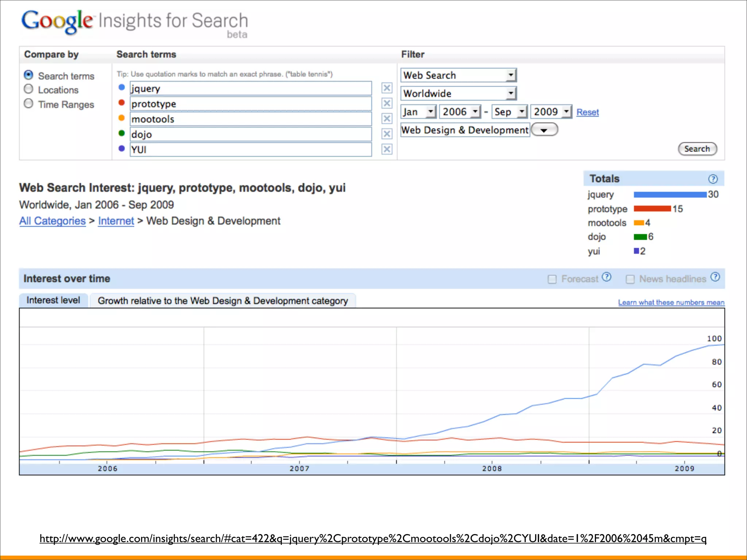Click the red prototype color dot
The image size is (747, 560).
(x=122, y=103)
